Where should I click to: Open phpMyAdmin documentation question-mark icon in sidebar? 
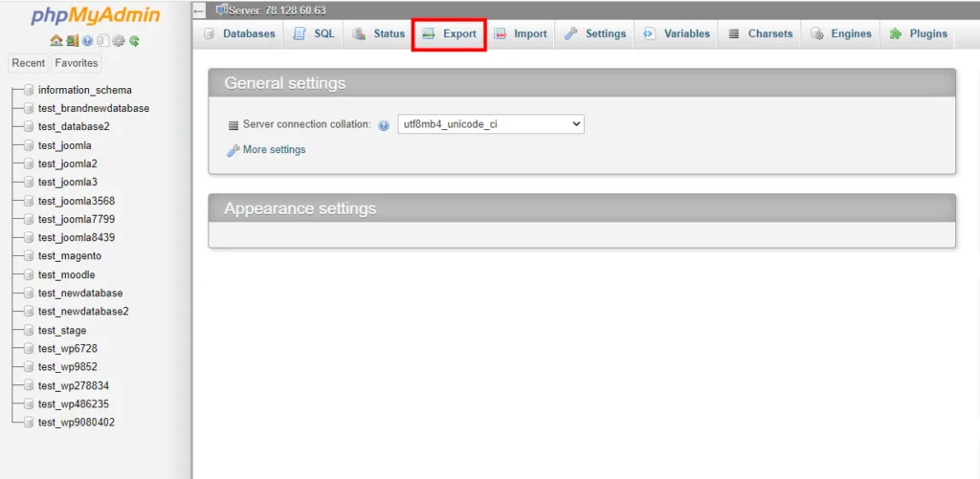pyautogui.click(x=87, y=41)
